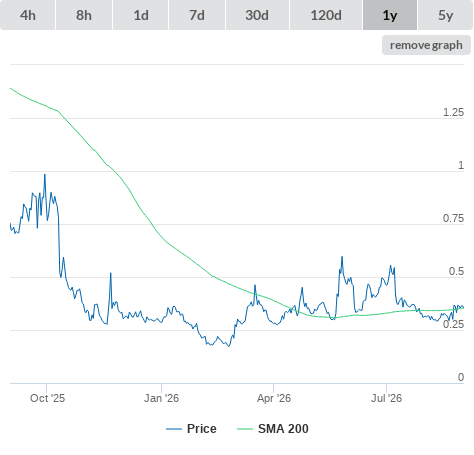The image size is (474, 455).
Task: Show the 30d chart range
Action: 257,15
